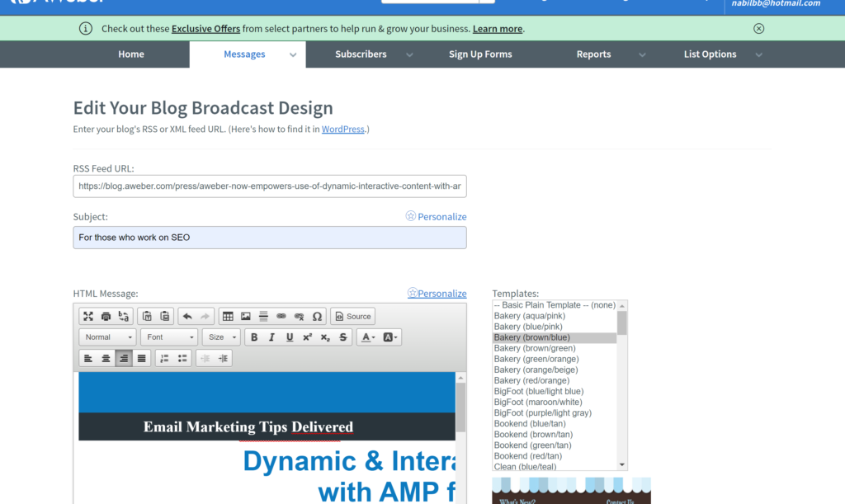Select the Basic Plain Template option
The height and width of the screenshot is (504, 845).
click(555, 304)
